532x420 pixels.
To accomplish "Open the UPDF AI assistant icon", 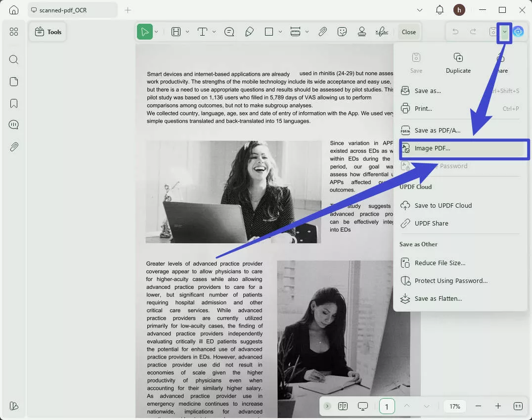I will 518,32.
